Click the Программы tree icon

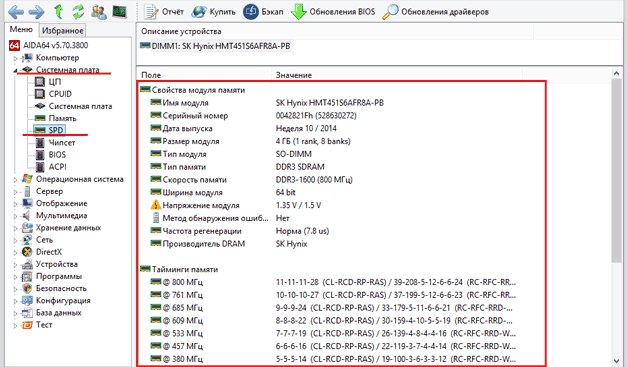(27, 276)
